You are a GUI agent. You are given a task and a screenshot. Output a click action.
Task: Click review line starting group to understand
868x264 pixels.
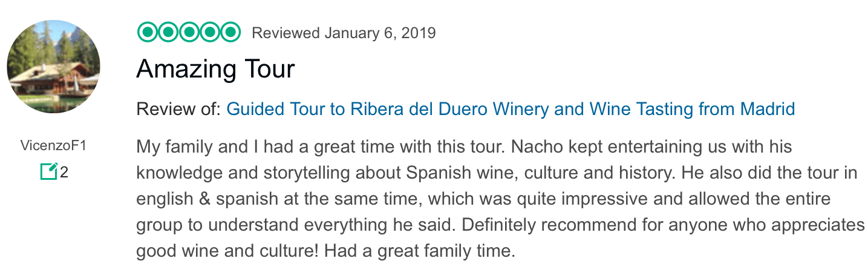(501, 225)
